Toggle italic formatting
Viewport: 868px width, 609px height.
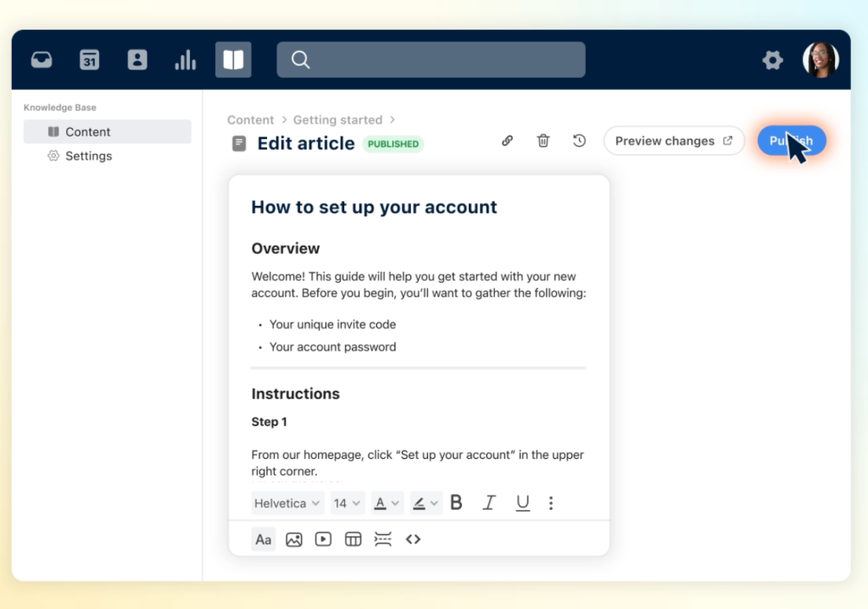click(489, 502)
